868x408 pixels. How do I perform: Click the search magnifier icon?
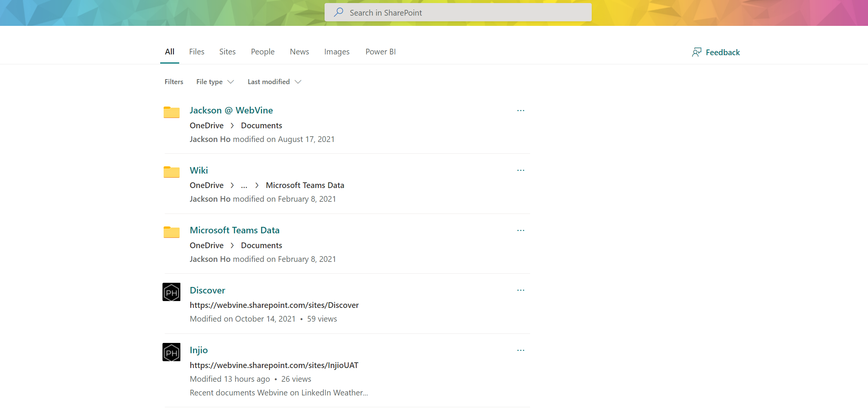338,12
